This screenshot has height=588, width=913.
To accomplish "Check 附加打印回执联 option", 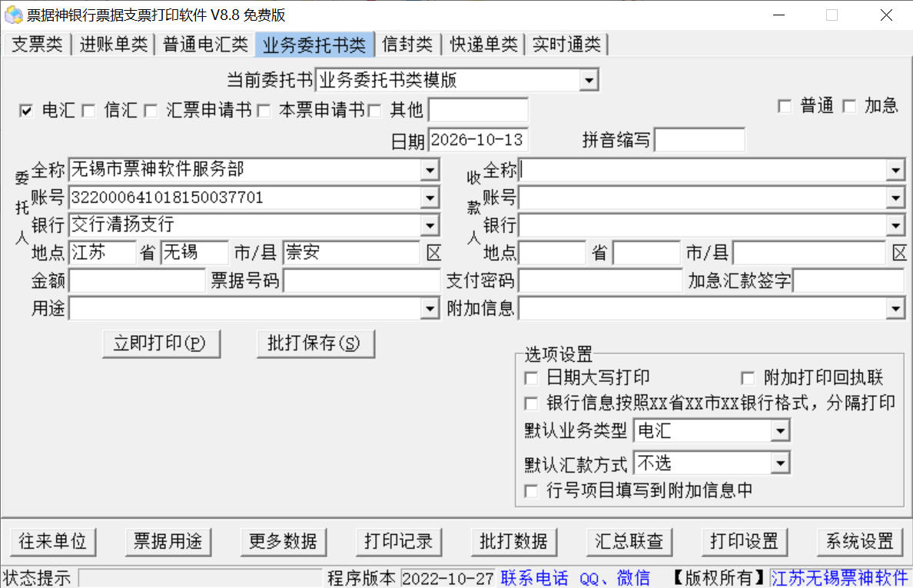I will [748, 378].
